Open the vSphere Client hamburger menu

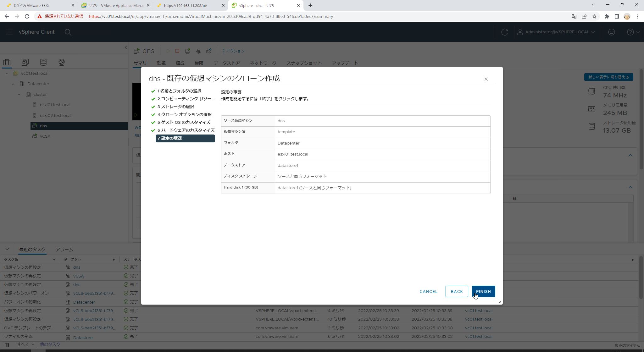tap(9, 32)
